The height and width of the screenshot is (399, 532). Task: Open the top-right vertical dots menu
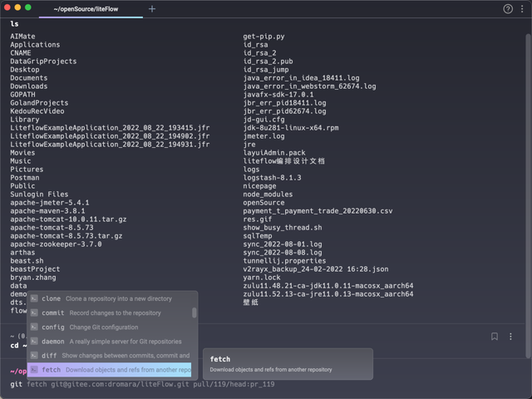pos(521,8)
